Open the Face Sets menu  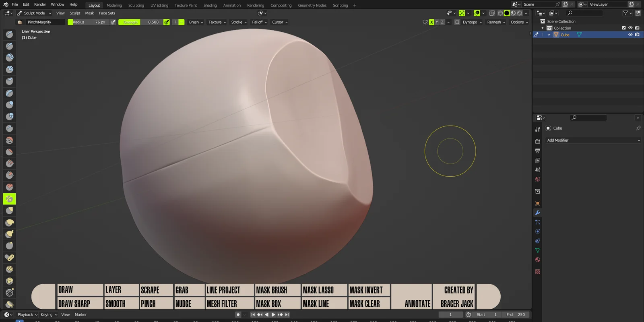coord(107,13)
